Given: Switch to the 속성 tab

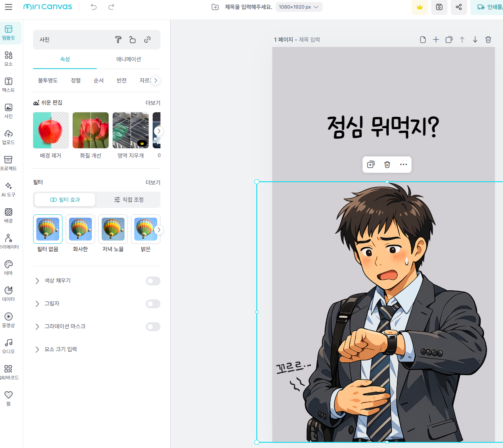Looking at the screenshot, I should click(65, 59).
